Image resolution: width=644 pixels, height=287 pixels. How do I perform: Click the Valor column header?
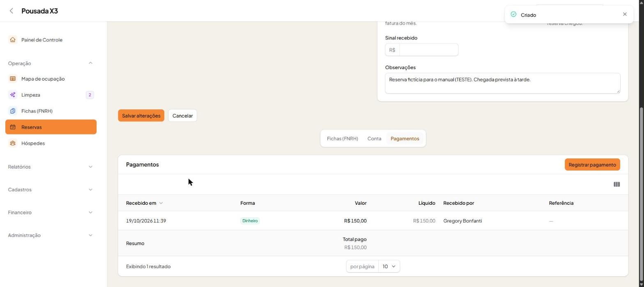361,203
